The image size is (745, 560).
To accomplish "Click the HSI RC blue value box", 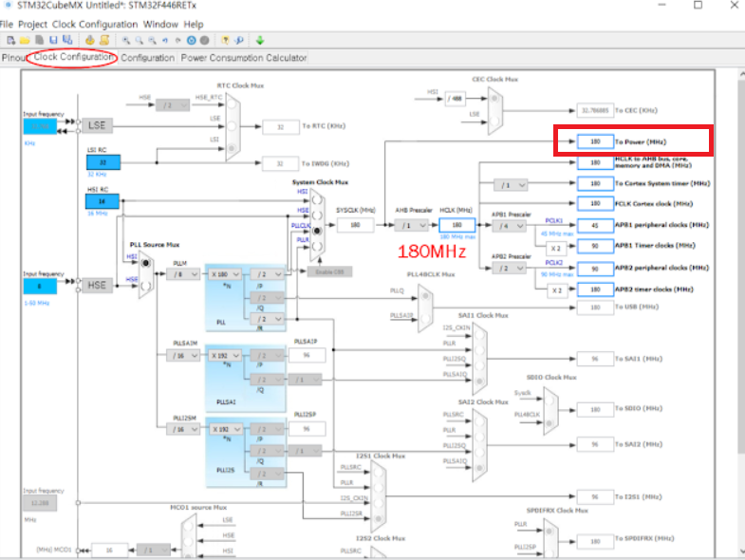I will pyautogui.click(x=102, y=201).
